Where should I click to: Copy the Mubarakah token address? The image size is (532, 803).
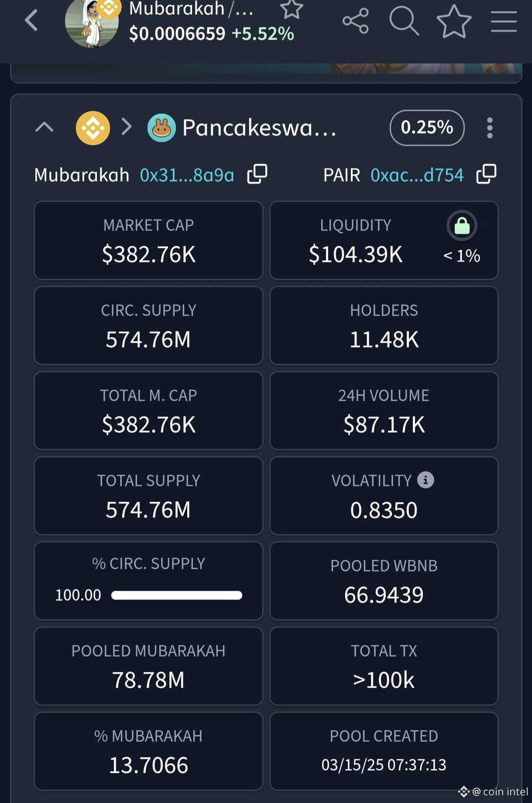pyautogui.click(x=257, y=174)
